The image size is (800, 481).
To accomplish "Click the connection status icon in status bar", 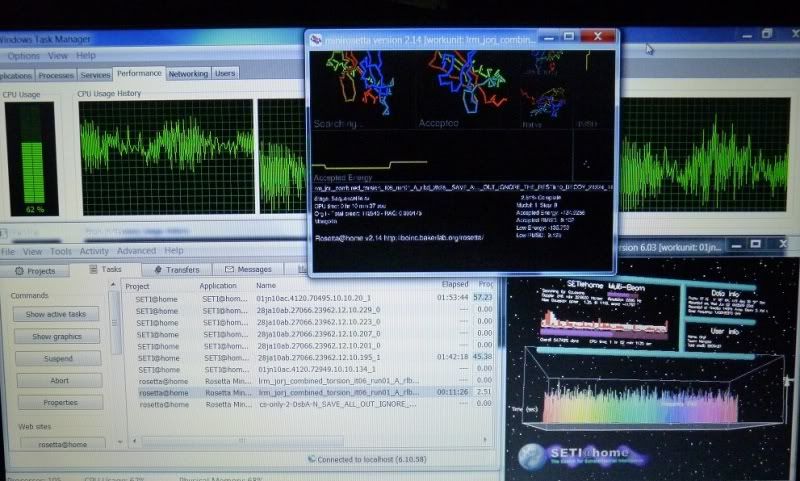I will click(x=313, y=459).
